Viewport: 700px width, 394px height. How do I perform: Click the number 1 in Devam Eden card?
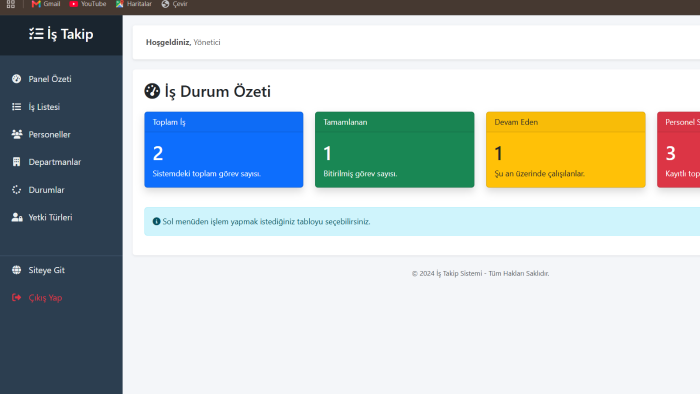pyautogui.click(x=499, y=153)
